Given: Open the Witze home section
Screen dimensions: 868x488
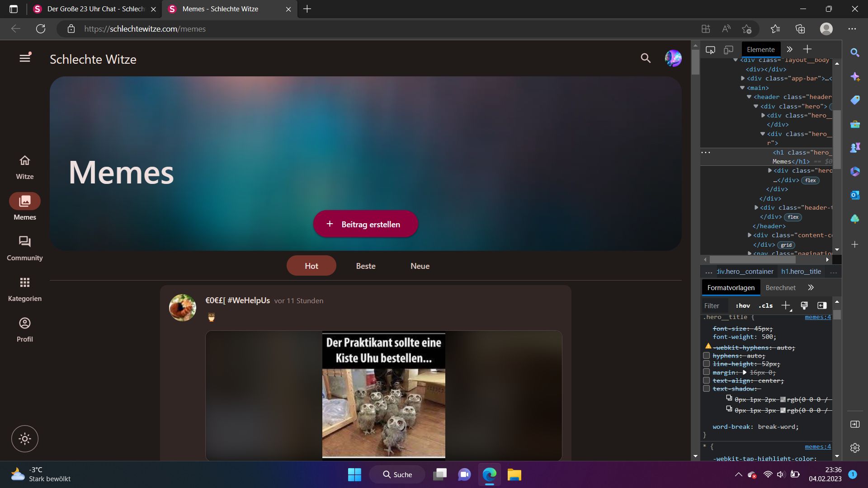Looking at the screenshot, I should pyautogui.click(x=25, y=167).
